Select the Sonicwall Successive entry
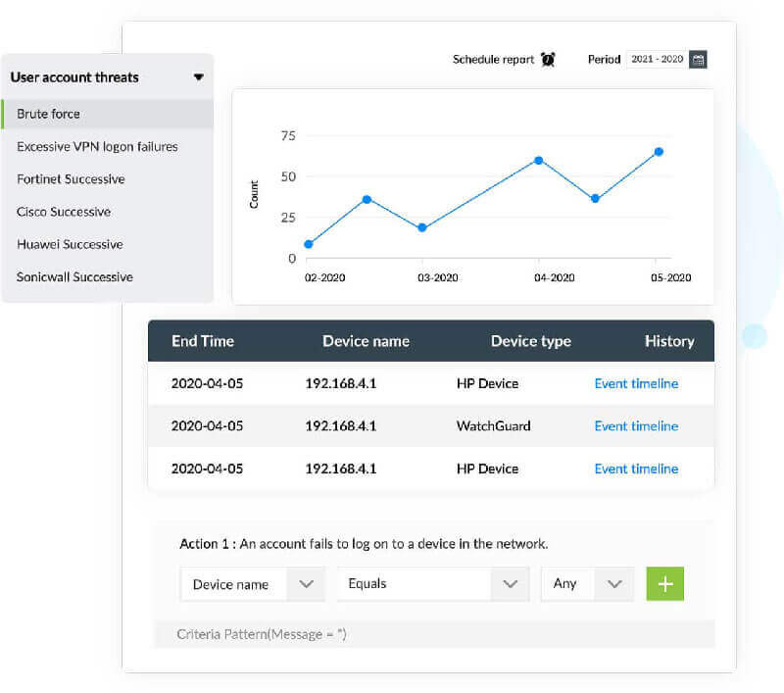This screenshot has width=784, height=693. coord(74,277)
